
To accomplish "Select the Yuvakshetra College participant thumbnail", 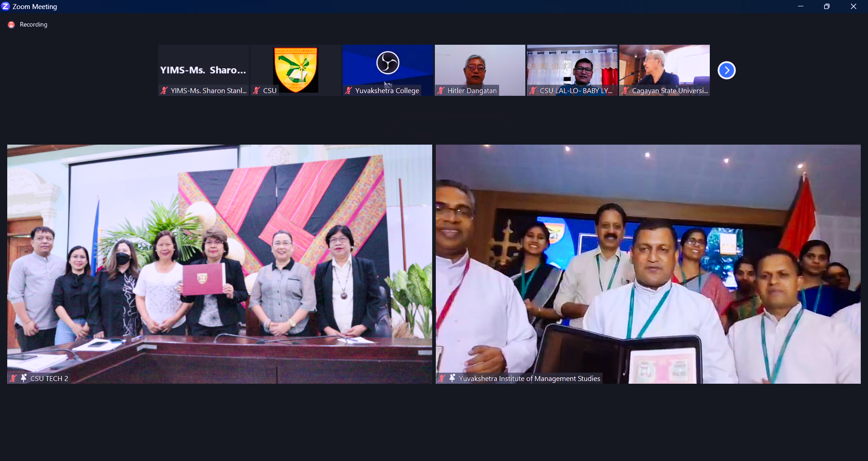I will coord(388,70).
